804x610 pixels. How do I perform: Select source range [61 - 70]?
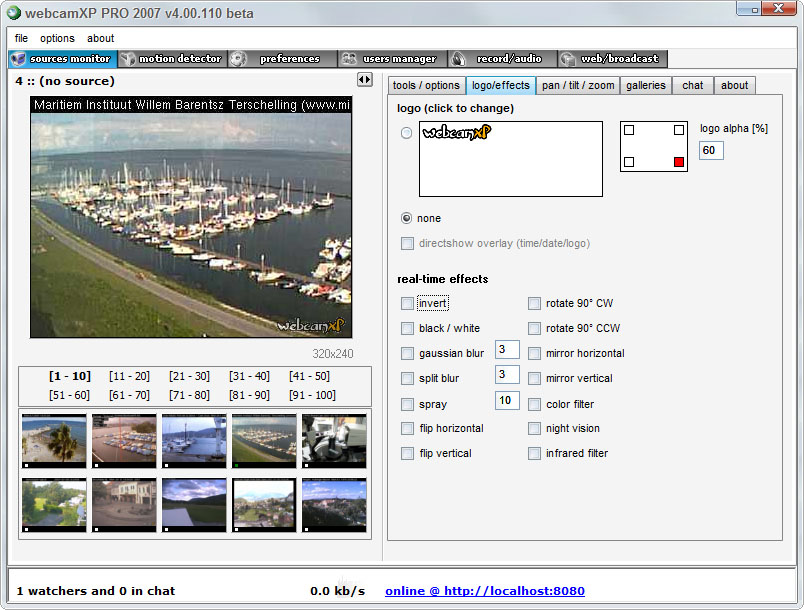tap(129, 395)
